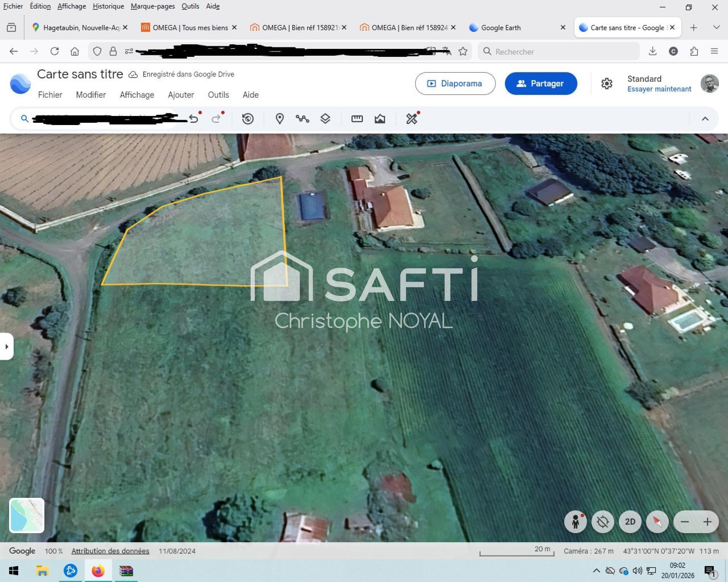The height and width of the screenshot is (582, 728).
Task: Open the Ajouter menu
Action: click(181, 95)
